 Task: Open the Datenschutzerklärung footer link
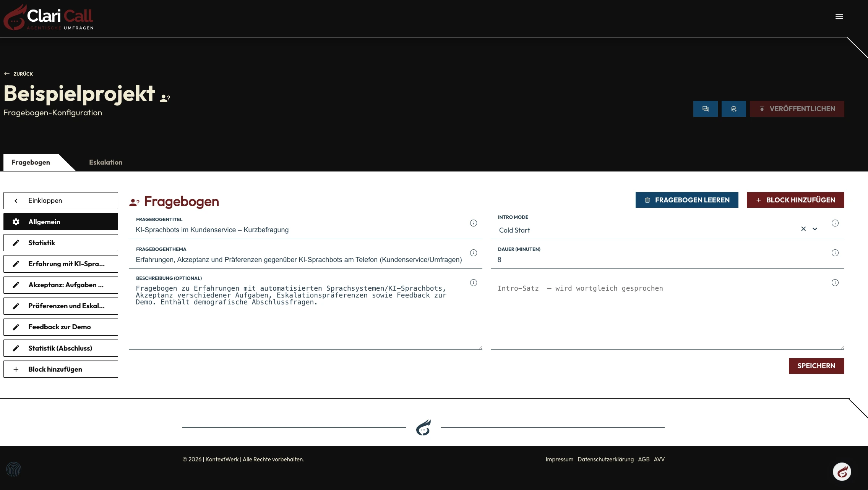605,459
